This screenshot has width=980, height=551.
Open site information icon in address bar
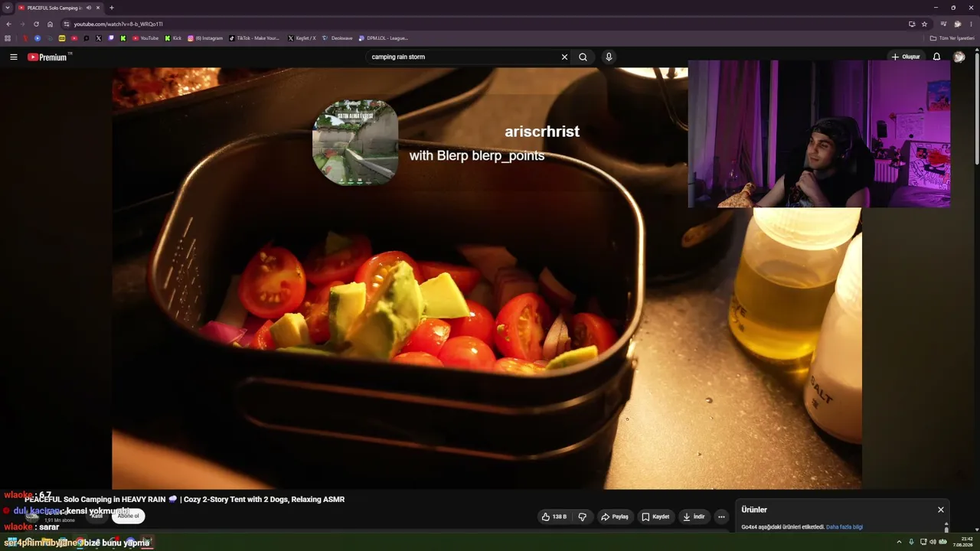[x=67, y=24]
